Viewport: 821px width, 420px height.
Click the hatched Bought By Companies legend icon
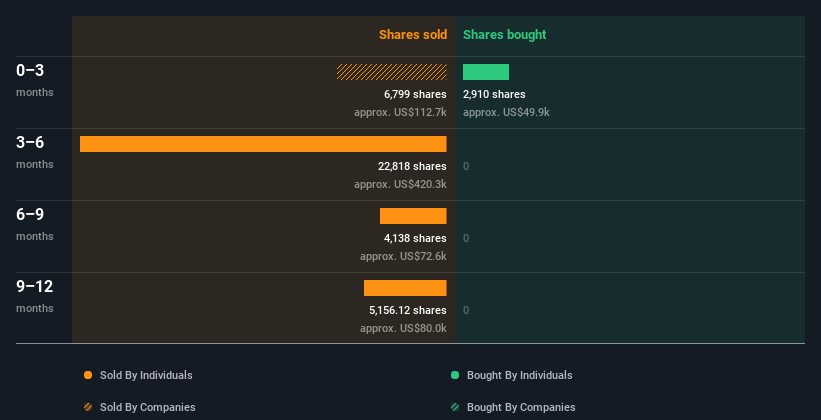(x=455, y=407)
